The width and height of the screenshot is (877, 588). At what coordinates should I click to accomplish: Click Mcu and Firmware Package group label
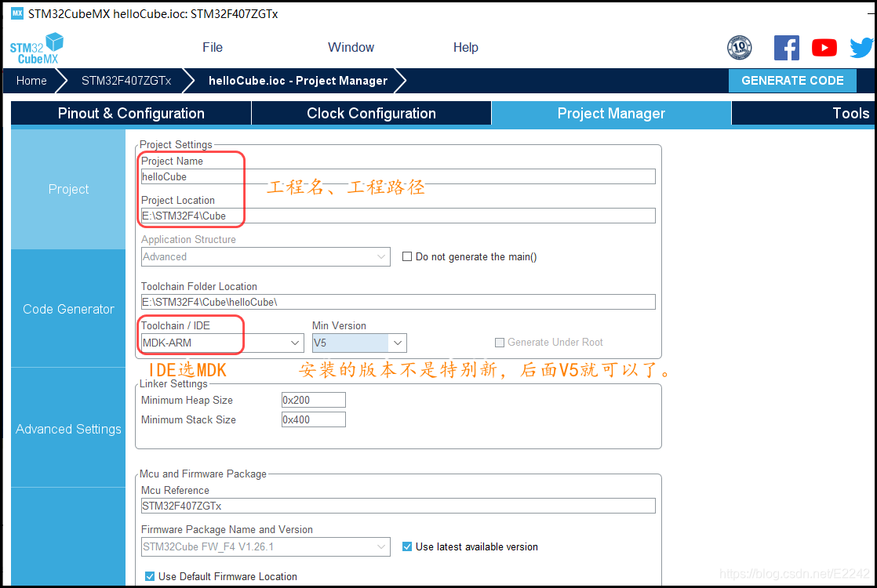coord(203,474)
